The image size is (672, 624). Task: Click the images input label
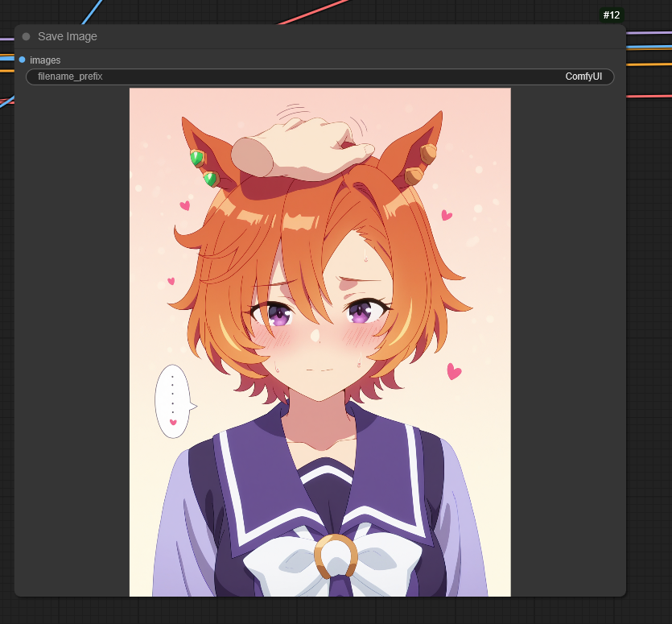coord(45,60)
